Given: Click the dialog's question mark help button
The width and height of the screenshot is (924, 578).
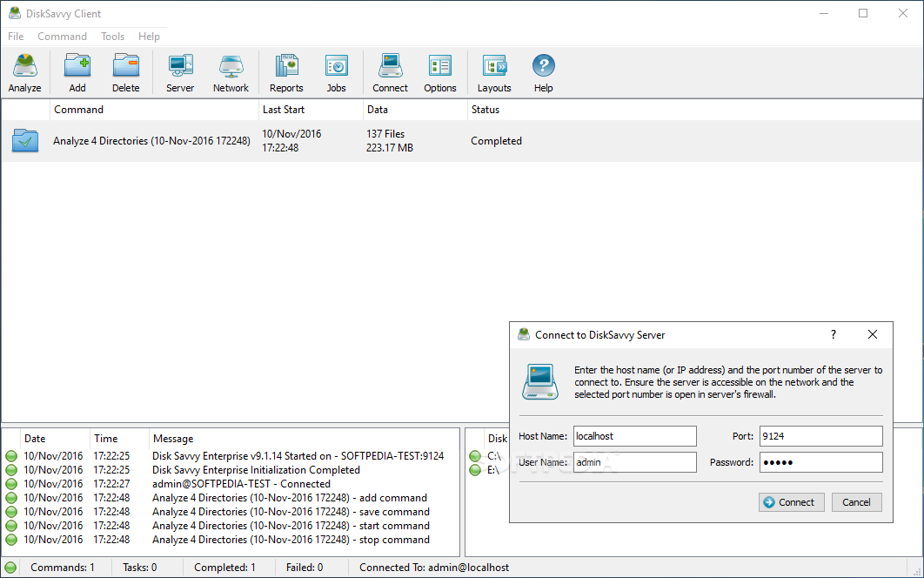Looking at the screenshot, I should point(834,334).
